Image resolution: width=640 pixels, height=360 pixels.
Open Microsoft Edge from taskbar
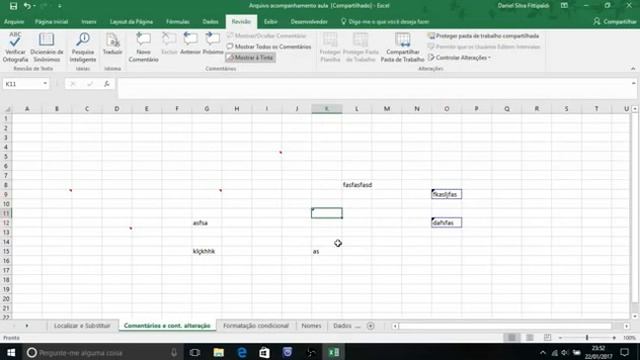pos(242,352)
